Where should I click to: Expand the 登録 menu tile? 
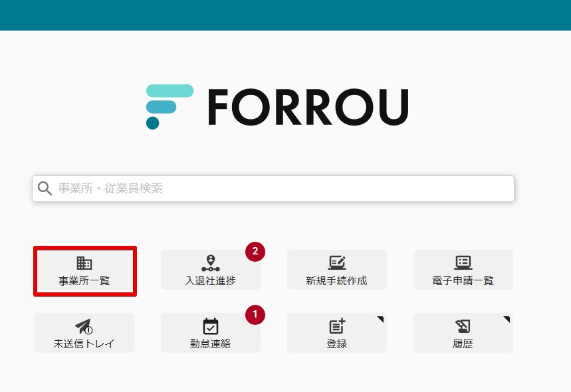pos(337,333)
